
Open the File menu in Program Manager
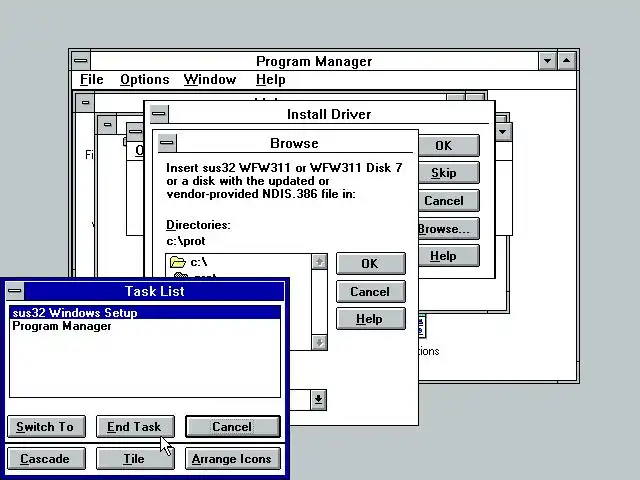pos(91,80)
